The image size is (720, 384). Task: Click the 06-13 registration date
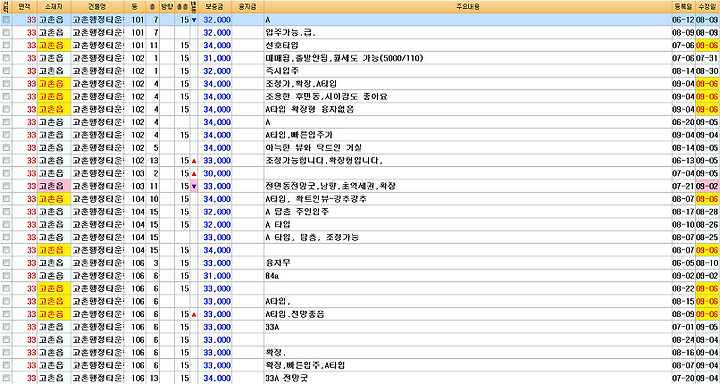click(x=683, y=161)
